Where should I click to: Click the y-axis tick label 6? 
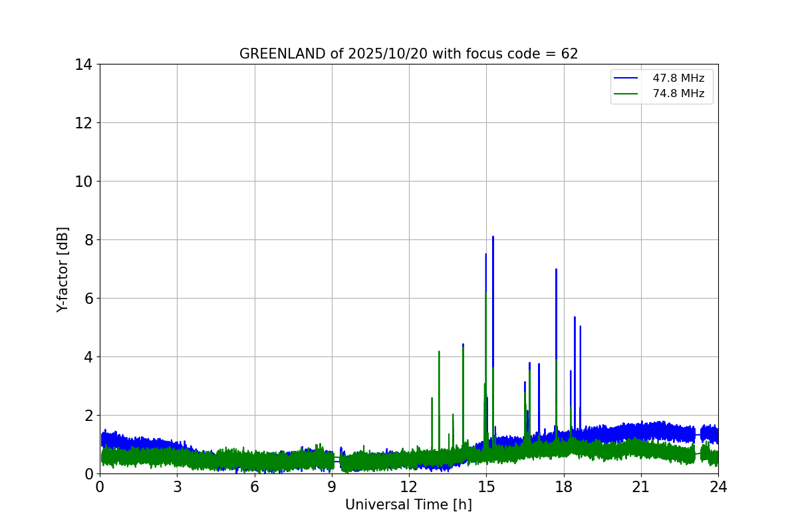click(88, 299)
